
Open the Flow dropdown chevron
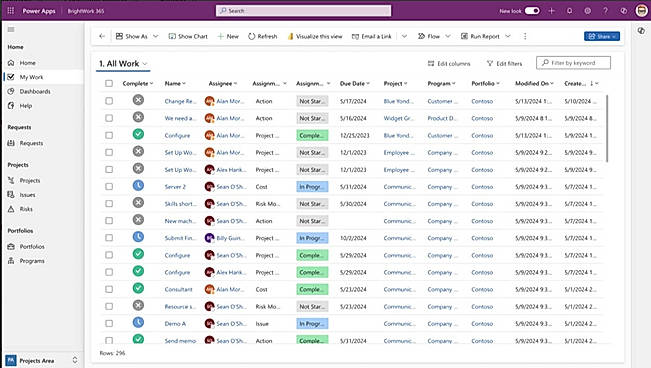point(448,36)
